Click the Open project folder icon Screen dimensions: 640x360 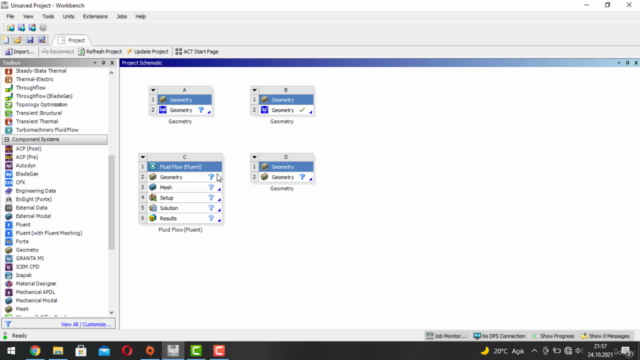pos(18,40)
